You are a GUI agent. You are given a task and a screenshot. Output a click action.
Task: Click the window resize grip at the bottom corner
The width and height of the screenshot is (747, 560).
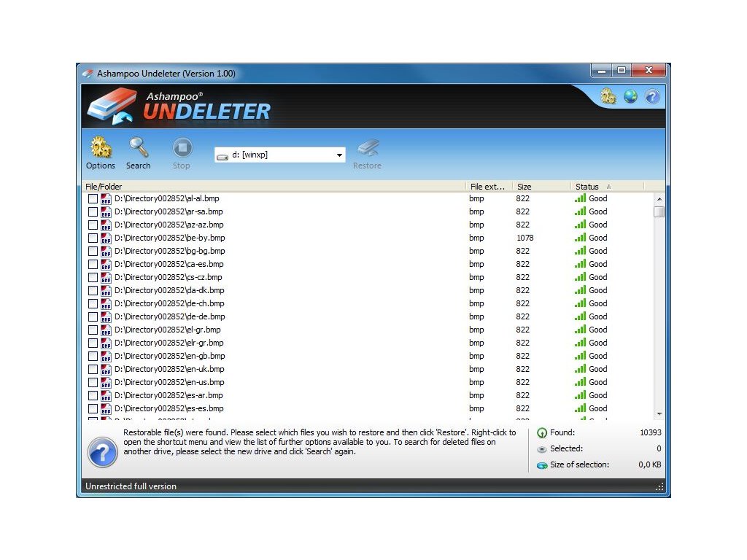coord(659,486)
